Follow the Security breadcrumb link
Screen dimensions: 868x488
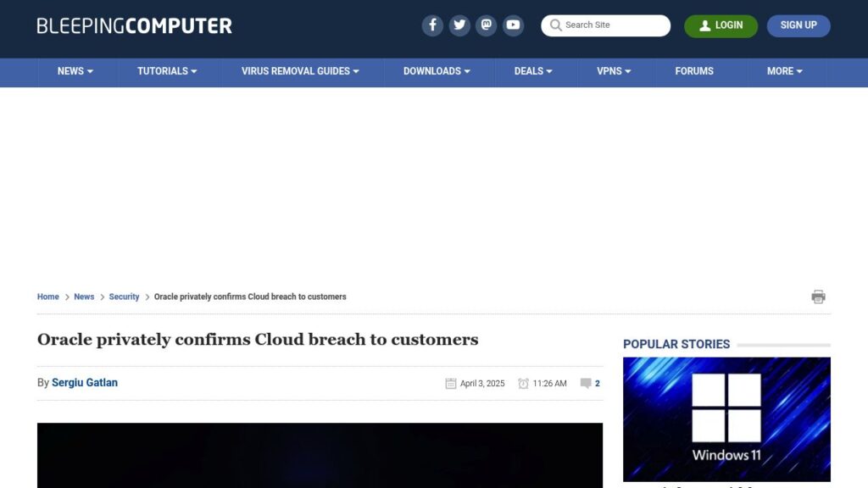pos(124,297)
